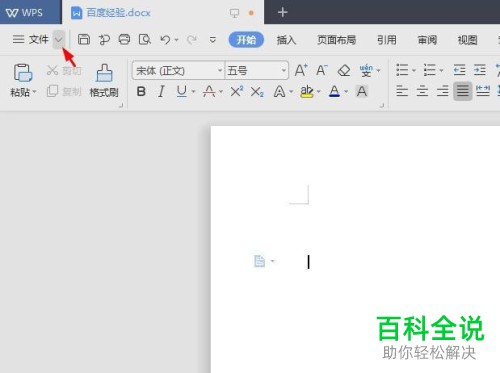Toggle character shading A button
500x373 pixels.
362,91
